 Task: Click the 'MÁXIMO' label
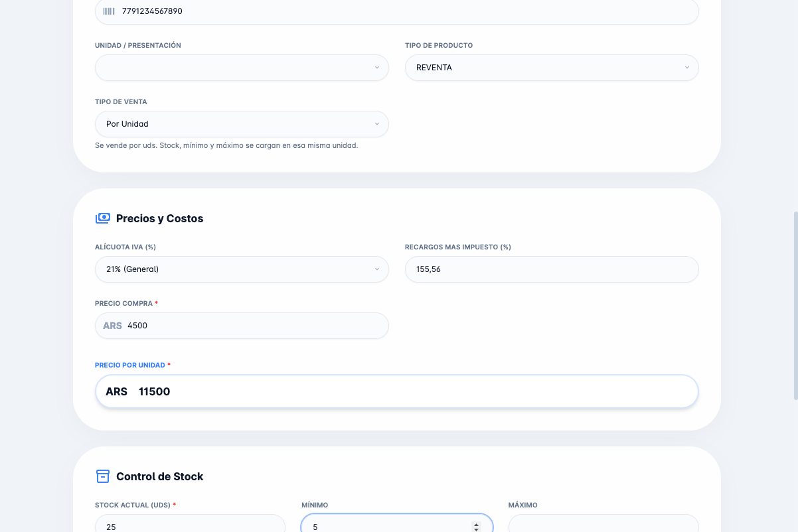coord(523,505)
